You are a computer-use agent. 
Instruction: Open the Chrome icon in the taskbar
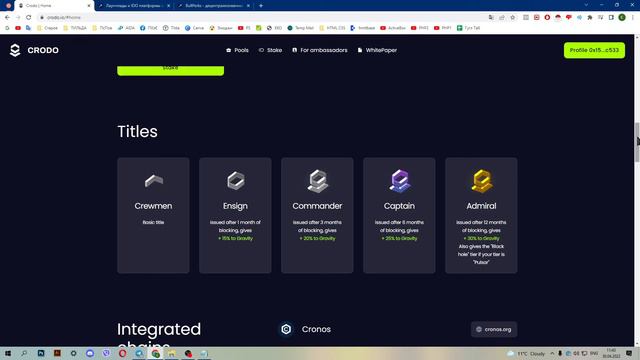click(x=155, y=353)
